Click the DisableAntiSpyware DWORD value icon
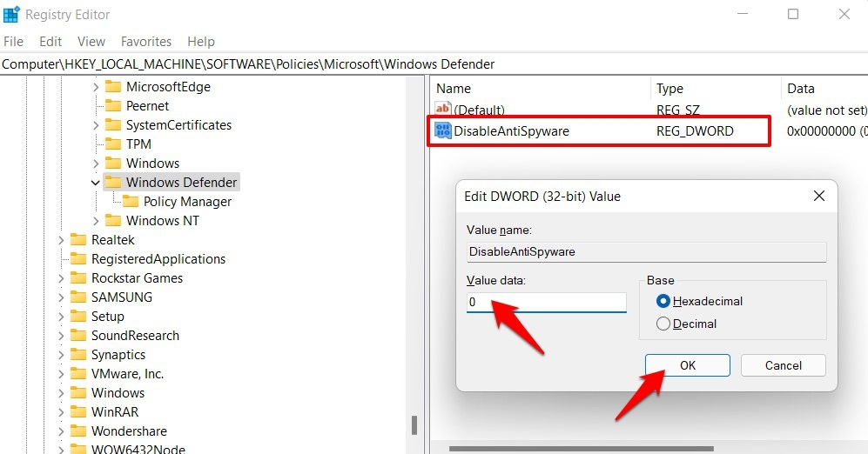 tap(443, 131)
